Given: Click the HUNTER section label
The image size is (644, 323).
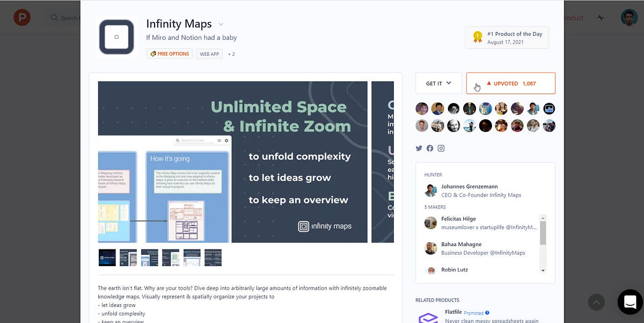Looking at the screenshot, I should coord(433,175).
